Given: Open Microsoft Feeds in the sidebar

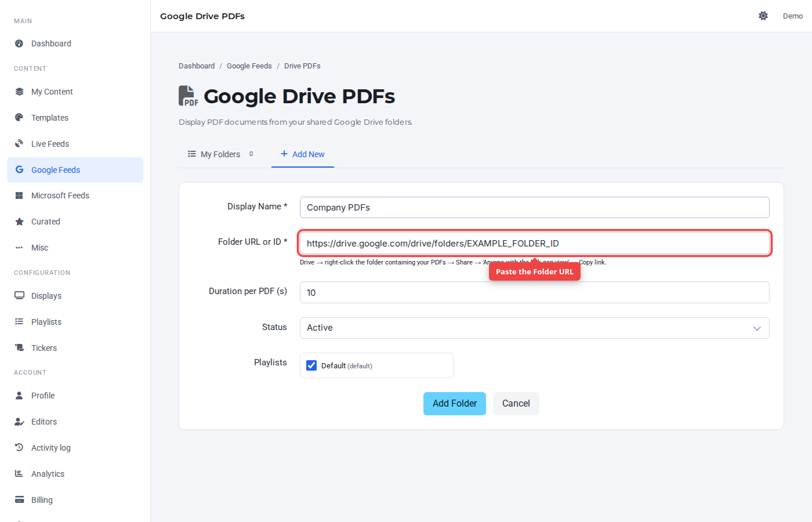Looking at the screenshot, I should tap(75, 195).
